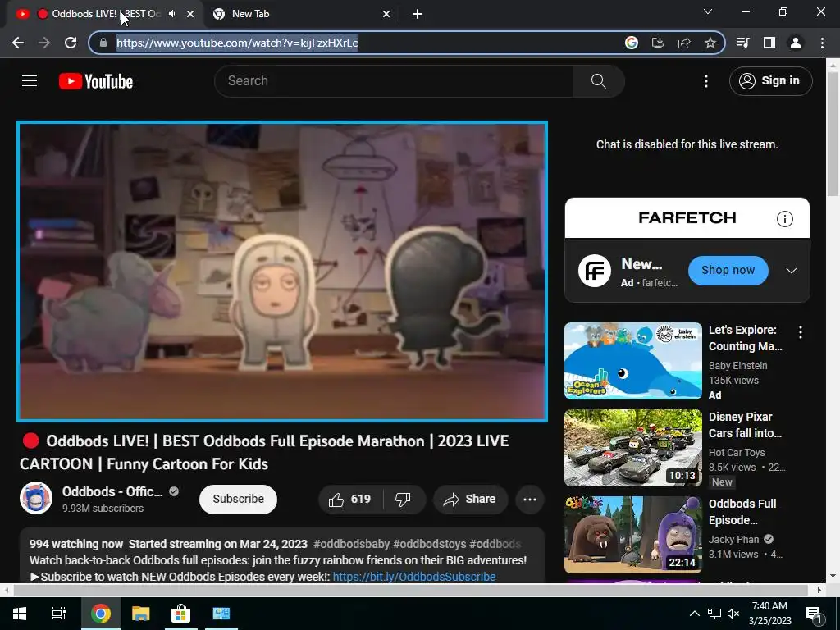This screenshot has width=840, height=630.
Task: Open more actions ellipsis under video
Action: (530, 500)
